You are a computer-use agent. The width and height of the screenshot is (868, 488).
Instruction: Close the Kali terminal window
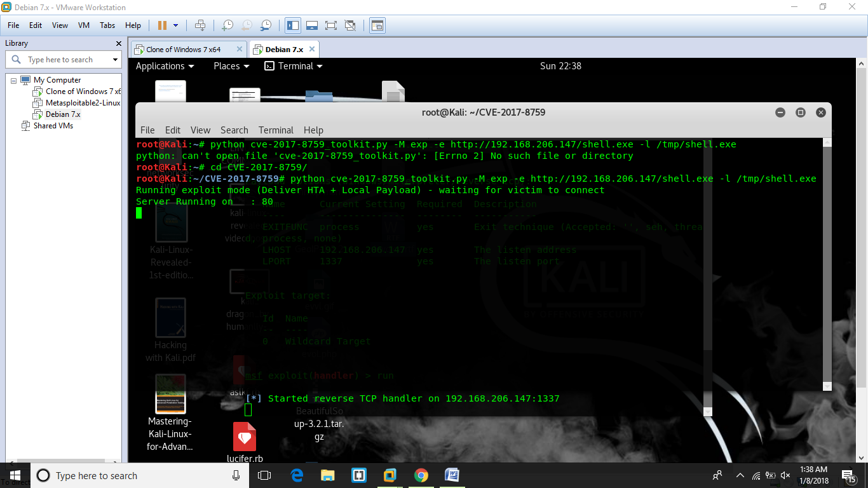(821, 112)
